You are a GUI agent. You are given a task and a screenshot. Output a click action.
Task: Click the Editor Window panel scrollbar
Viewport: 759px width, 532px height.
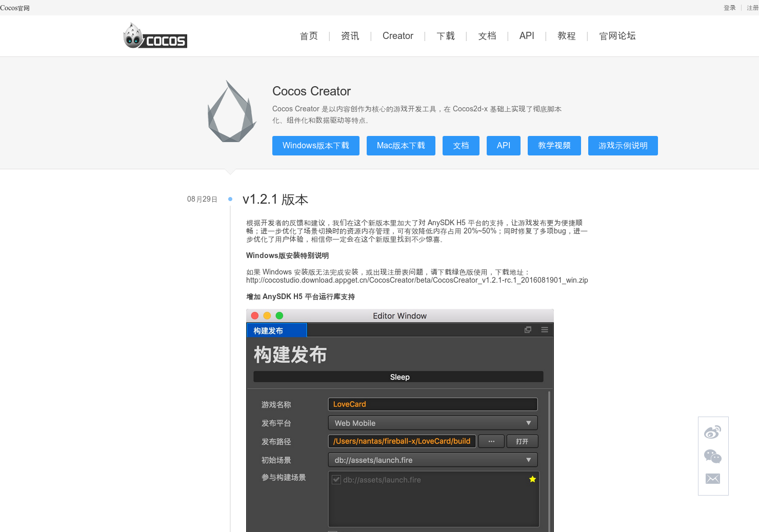pos(549,461)
